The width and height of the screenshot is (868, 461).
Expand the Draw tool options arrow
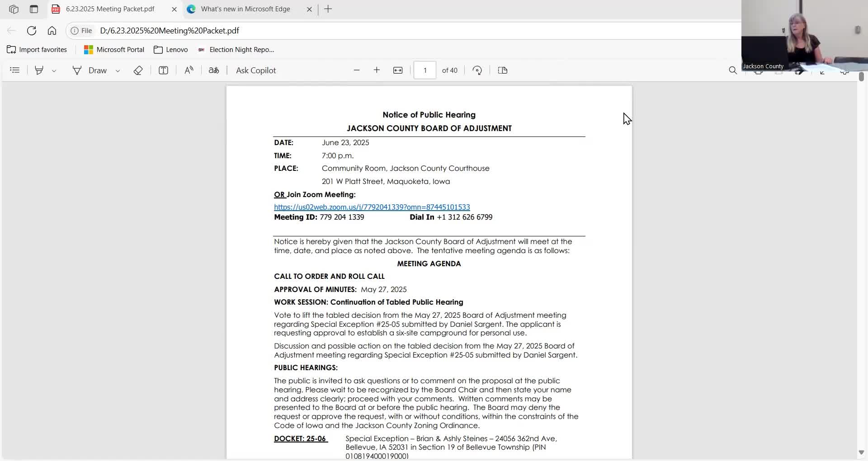point(118,71)
